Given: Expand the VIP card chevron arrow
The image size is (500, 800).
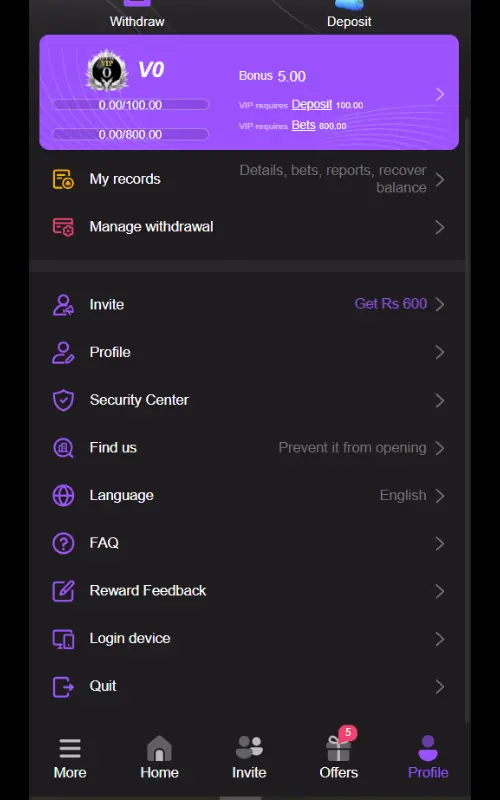Looking at the screenshot, I should [440, 94].
